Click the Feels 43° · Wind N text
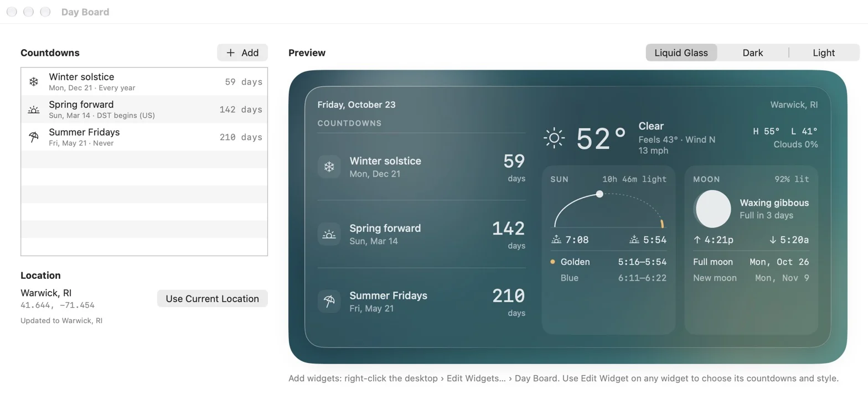The height and width of the screenshot is (404, 868). coord(676,139)
